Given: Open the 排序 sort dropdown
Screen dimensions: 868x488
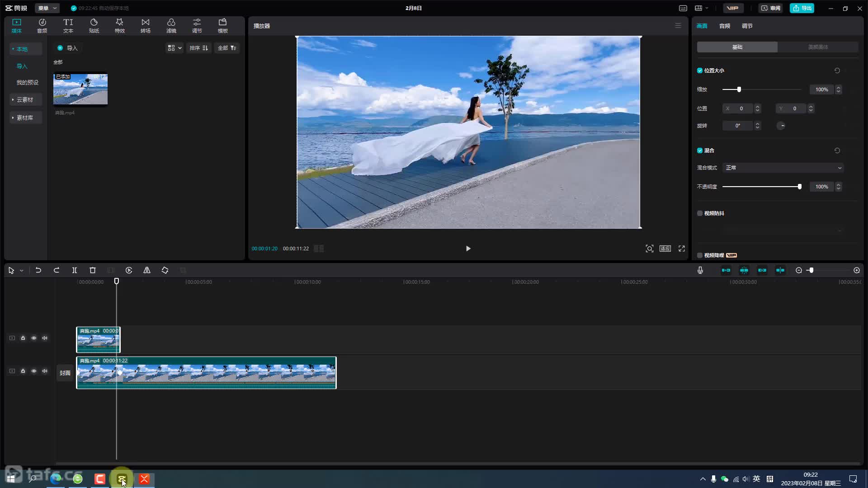Looking at the screenshot, I should click(198, 48).
